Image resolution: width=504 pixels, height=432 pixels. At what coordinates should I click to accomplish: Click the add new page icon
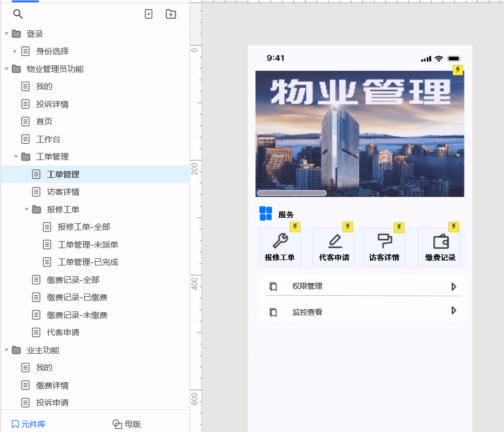coord(149,14)
